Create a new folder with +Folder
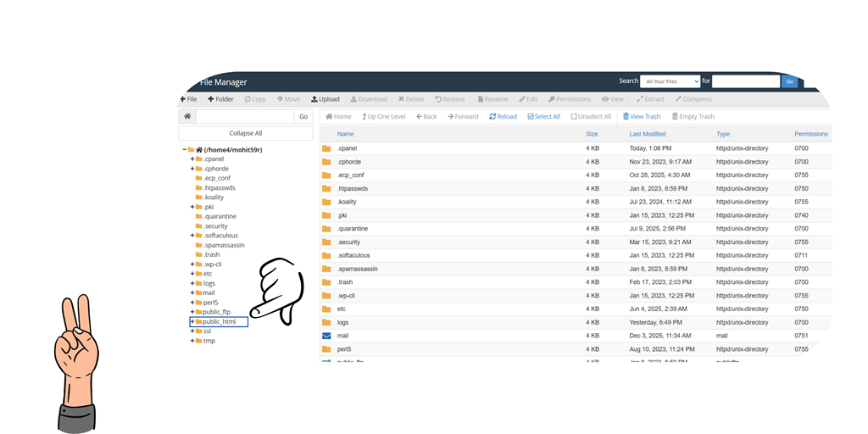868x434 pixels. [x=220, y=99]
